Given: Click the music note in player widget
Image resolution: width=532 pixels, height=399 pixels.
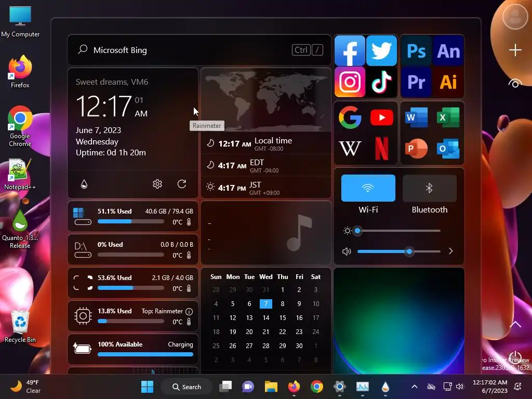Looking at the screenshot, I should pyautogui.click(x=299, y=233).
